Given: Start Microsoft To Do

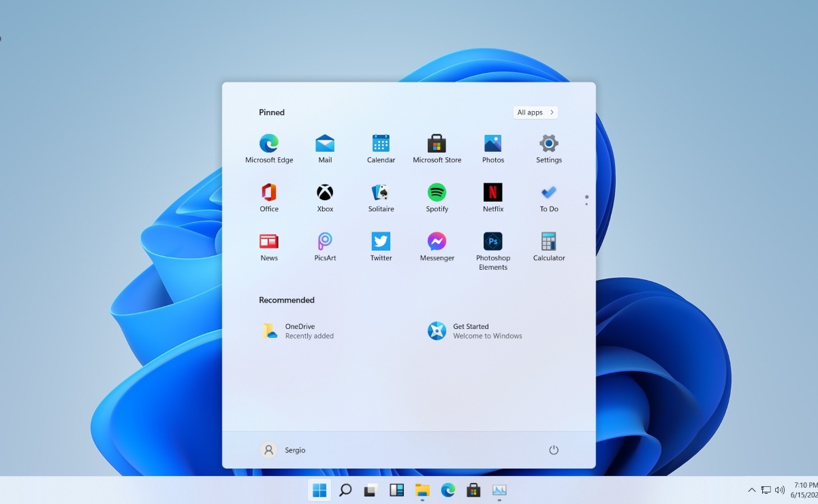Looking at the screenshot, I should (548, 198).
